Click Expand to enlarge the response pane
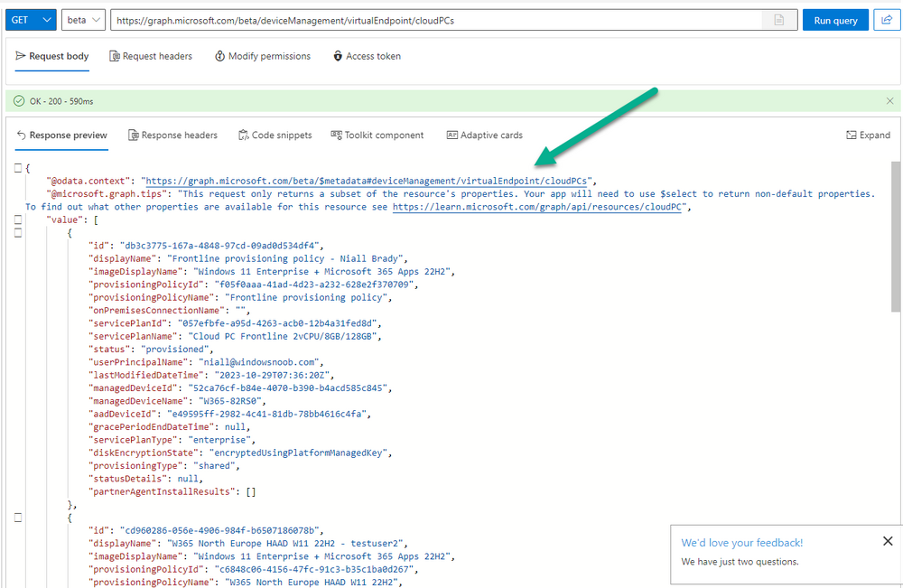This screenshot has height=588, width=903. pos(868,135)
